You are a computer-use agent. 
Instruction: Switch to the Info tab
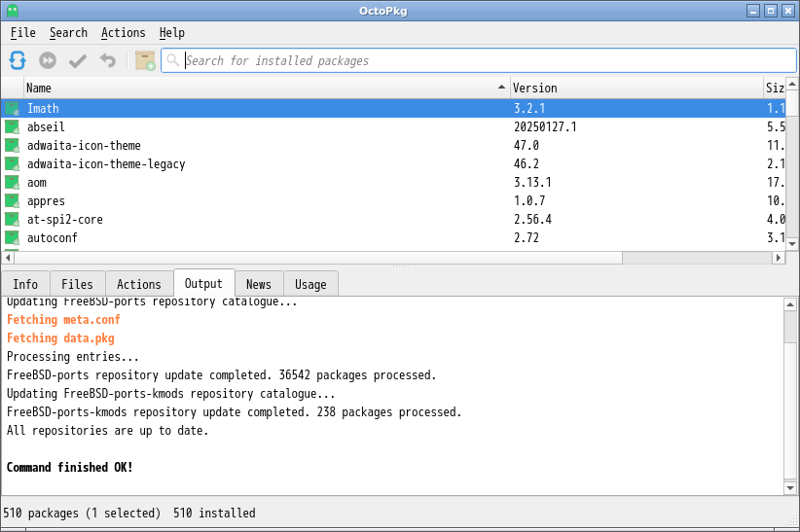point(25,284)
